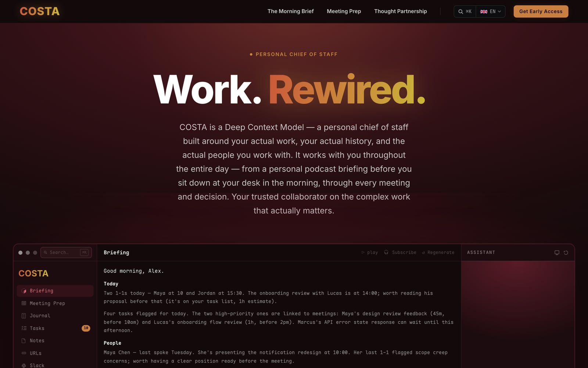Click the Journal sidebar icon
Image resolution: width=588 pixels, height=368 pixels.
pos(24,316)
